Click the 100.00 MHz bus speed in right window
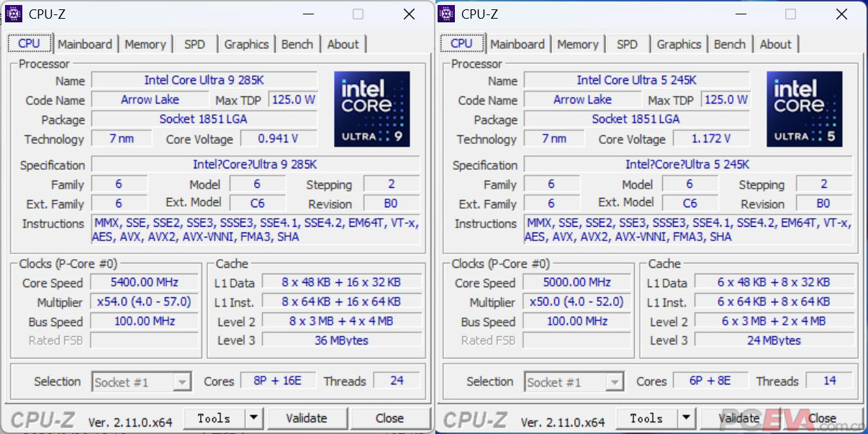The height and width of the screenshot is (434, 868). pos(577,321)
